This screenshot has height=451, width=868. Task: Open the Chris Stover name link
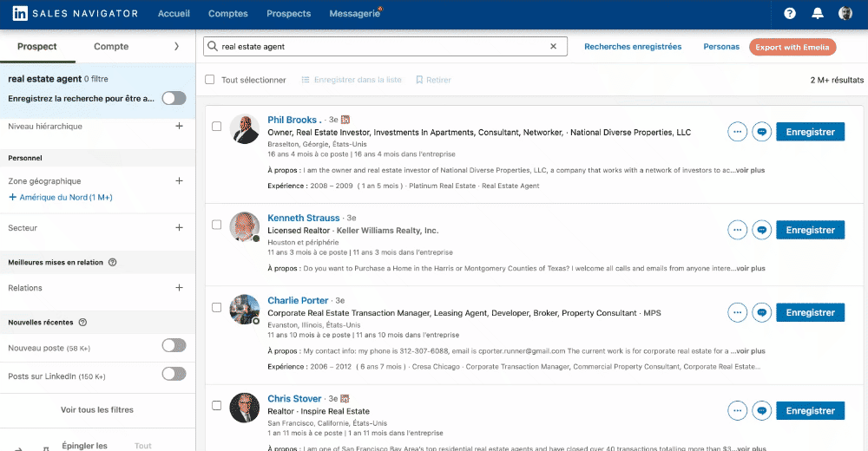tap(294, 398)
